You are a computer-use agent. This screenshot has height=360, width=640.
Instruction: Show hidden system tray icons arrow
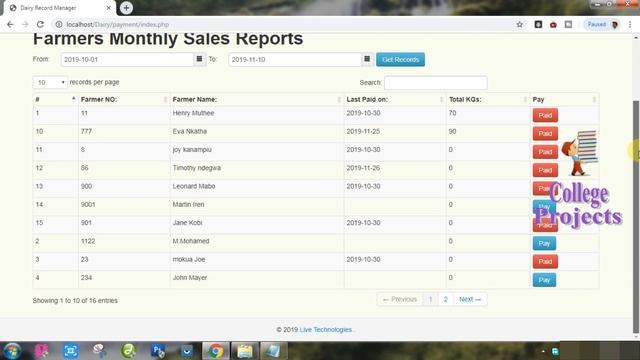543,351
